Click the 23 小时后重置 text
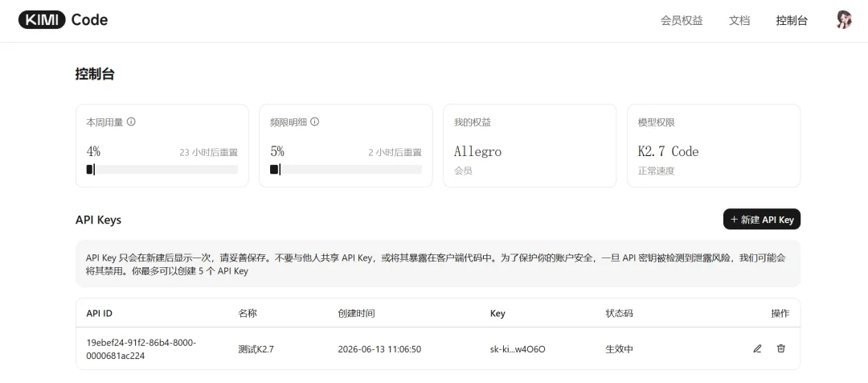868x383 pixels. (x=209, y=152)
